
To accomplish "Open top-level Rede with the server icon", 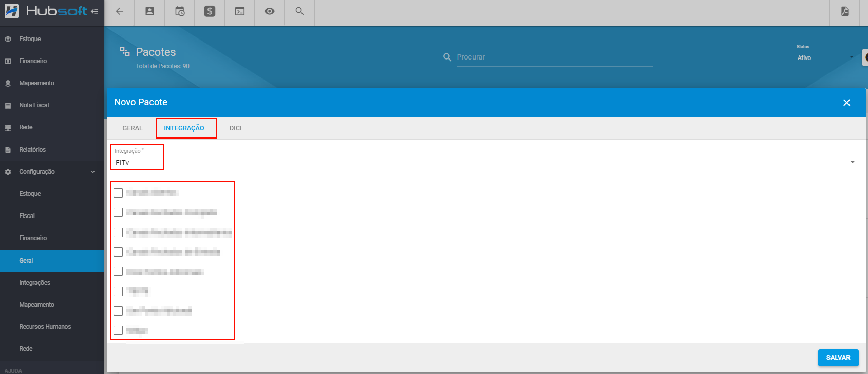I will pyautogui.click(x=52, y=127).
